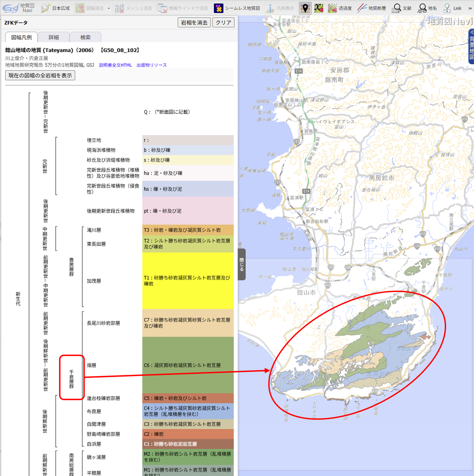Expand the toolbar overflow chevron

[x=470, y=8]
